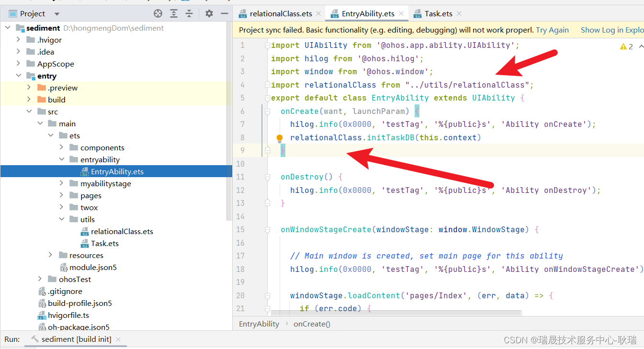Viewport: 644px width, 349px height.
Task: Expand the .idea folder
Action: [x=18, y=52]
